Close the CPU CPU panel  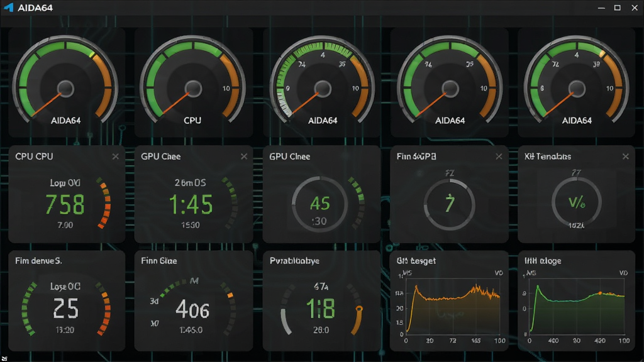[x=116, y=156]
